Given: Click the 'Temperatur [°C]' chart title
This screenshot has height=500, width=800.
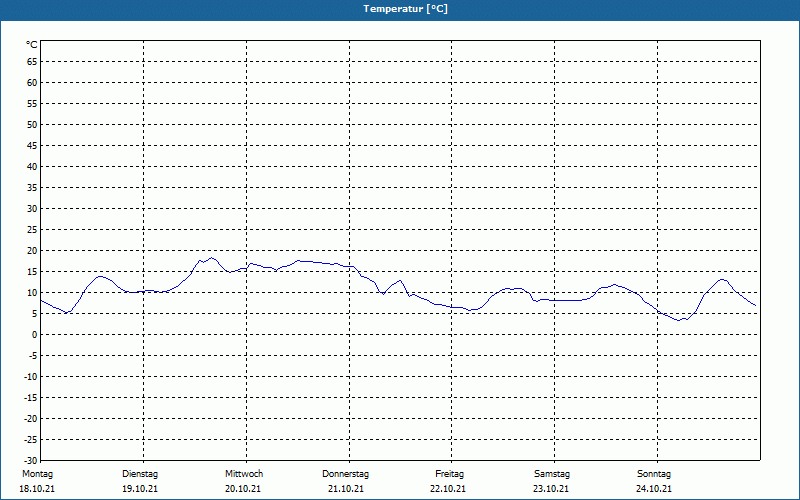Looking at the screenshot, I should click(x=406, y=9).
